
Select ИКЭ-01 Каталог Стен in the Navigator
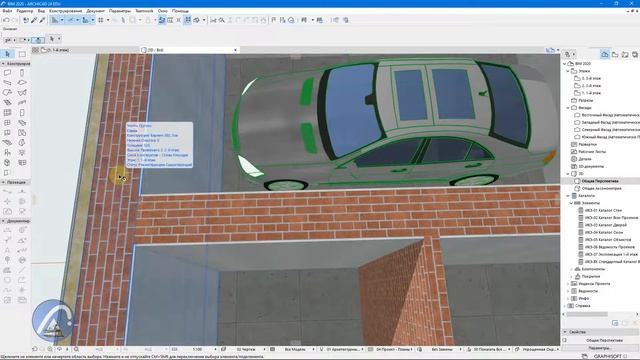[603, 211]
